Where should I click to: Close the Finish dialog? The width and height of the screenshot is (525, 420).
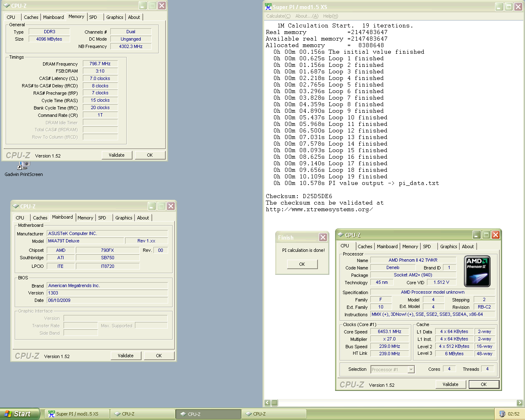[323, 237]
